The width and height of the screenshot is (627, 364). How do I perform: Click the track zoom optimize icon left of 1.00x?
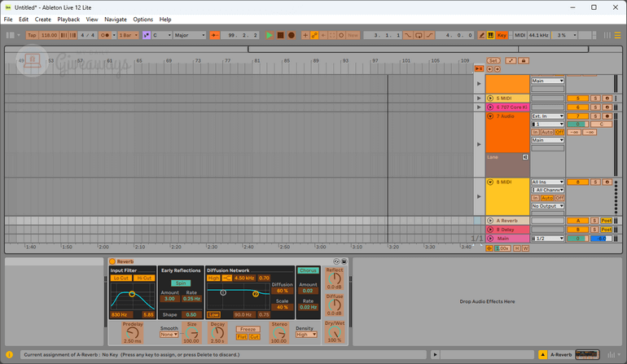coord(489,248)
